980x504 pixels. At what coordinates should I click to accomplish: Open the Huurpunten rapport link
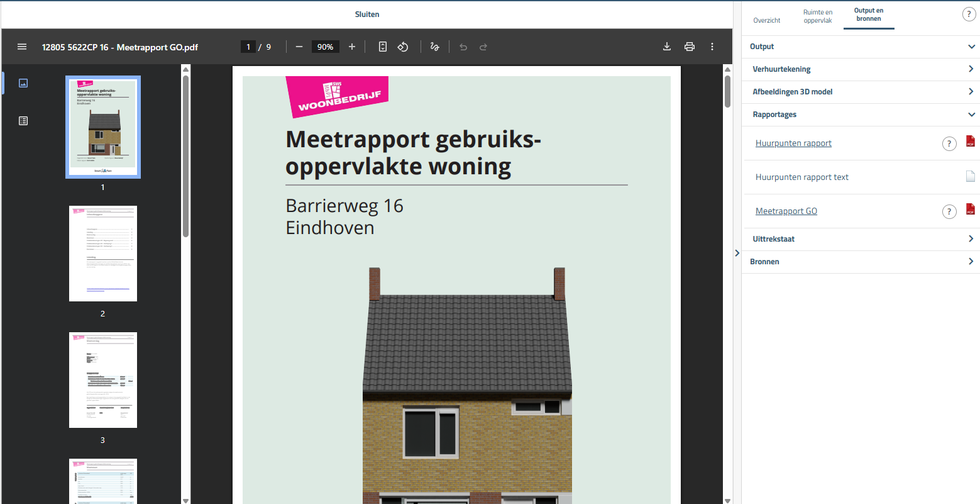tap(793, 143)
